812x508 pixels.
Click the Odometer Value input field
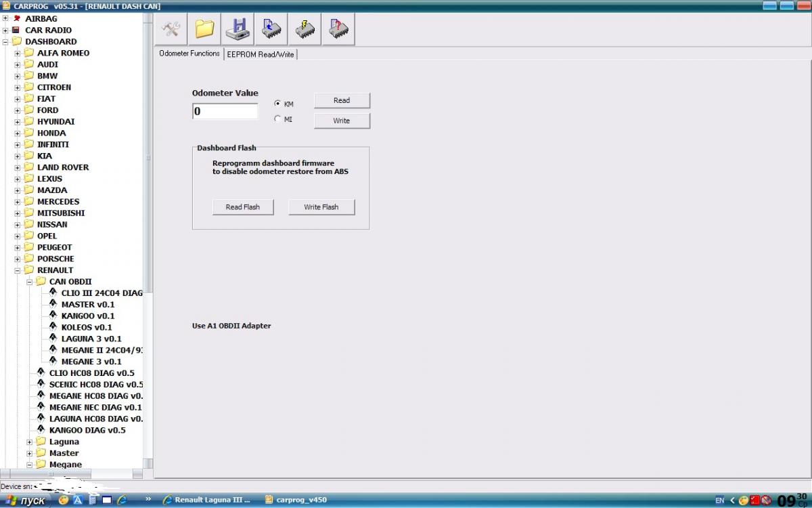[225, 111]
